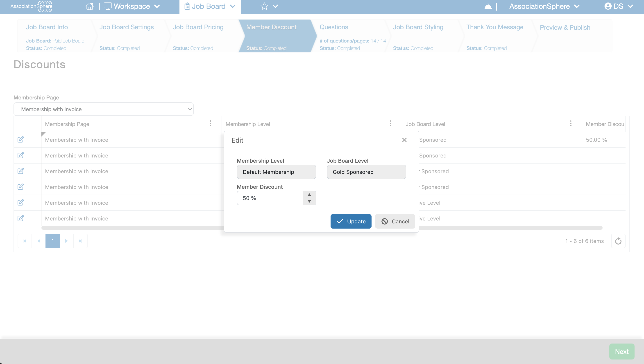Click the Membership Level field in Edit dialog
644x364 pixels.
point(276,172)
